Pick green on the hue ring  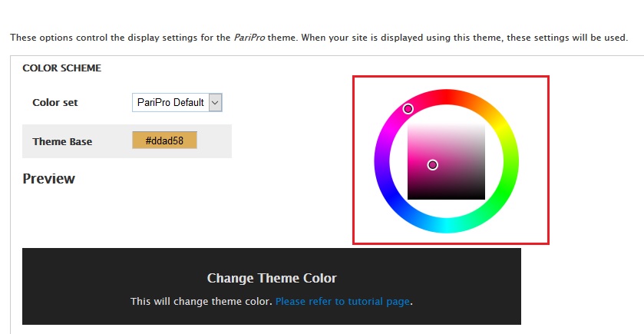[503, 193]
